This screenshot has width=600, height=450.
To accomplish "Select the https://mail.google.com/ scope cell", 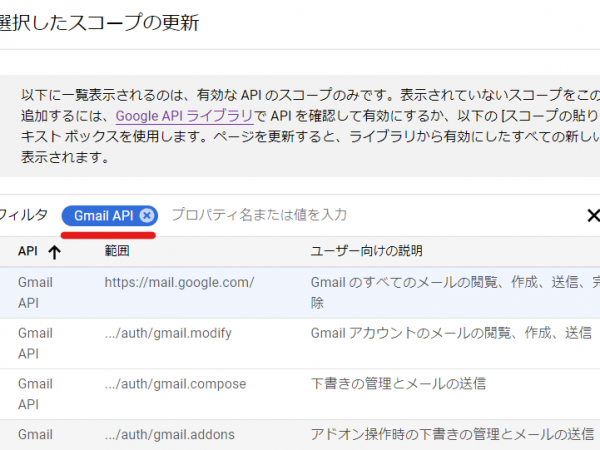I will (x=179, y=282).
